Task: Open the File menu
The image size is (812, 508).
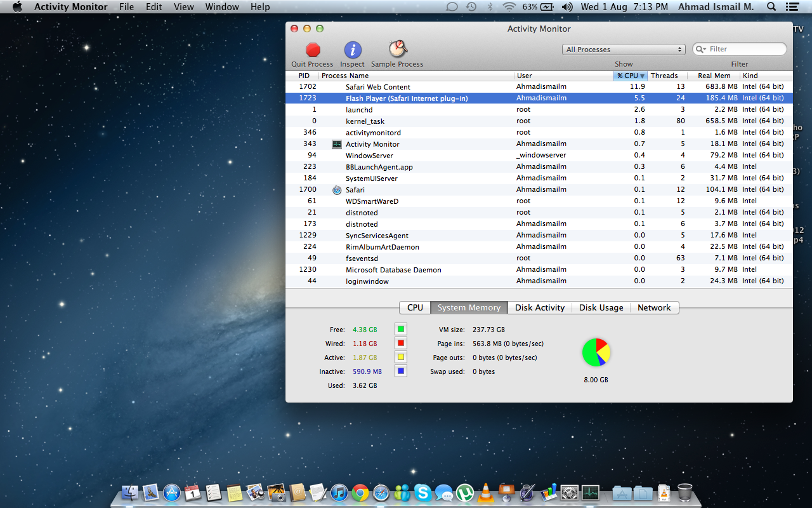Action: (127, 7)
